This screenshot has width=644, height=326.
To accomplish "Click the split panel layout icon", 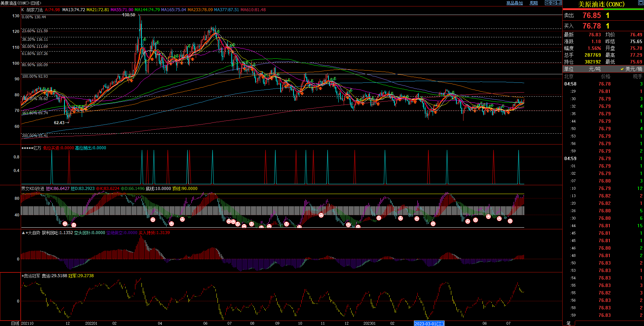I will (x=559, y=3).
